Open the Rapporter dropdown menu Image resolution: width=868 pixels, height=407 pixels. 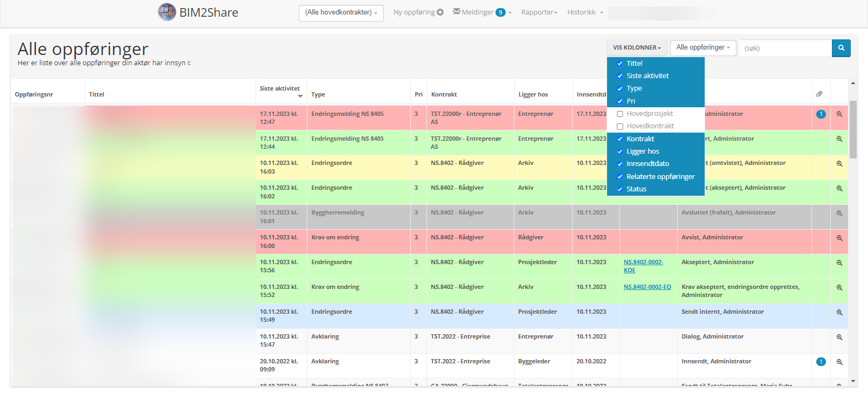click(x=539, y=12)
